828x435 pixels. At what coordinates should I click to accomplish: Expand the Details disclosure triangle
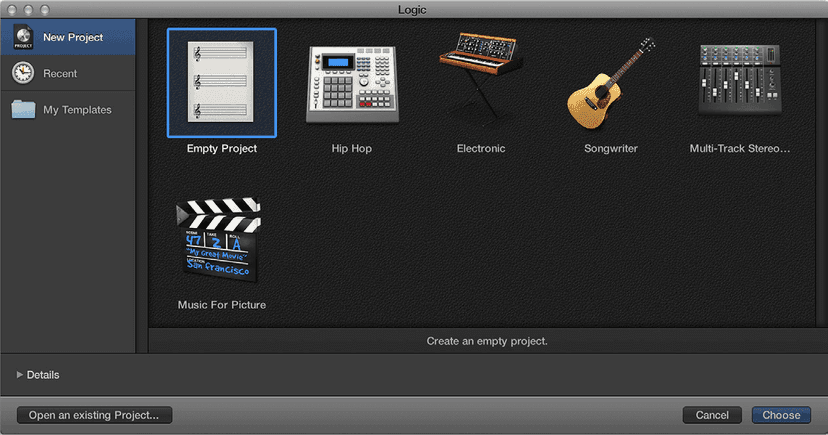(20, 375)
